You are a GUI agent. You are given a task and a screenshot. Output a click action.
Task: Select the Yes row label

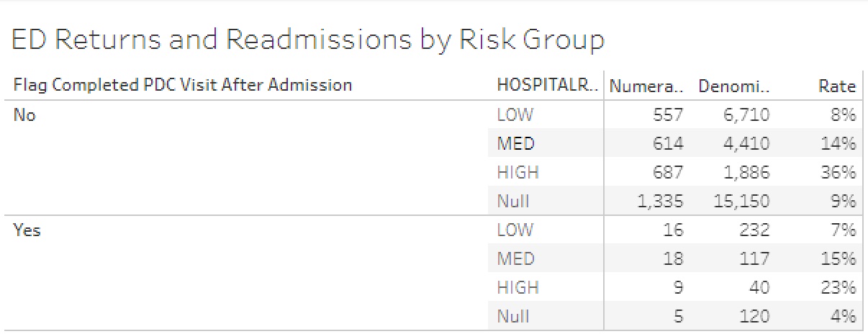[x=27, y=230]
